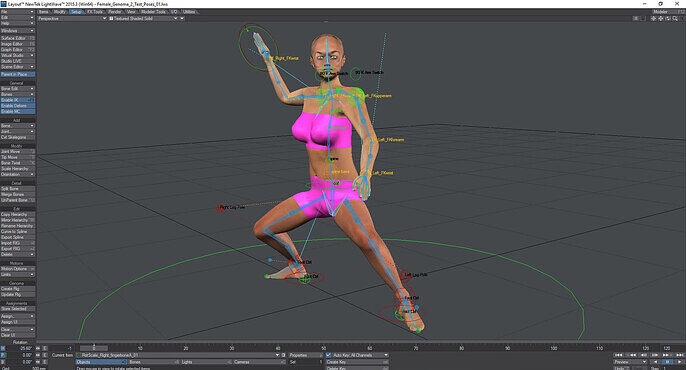This screenshot has height=370, width=686.
Task: Open the Auto Key channels dropdown arrow
Action: pyautogui.click(x=385, y=355)
